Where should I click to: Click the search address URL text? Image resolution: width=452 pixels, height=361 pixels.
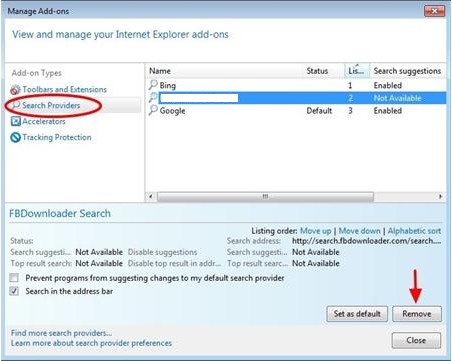point(367,241)
